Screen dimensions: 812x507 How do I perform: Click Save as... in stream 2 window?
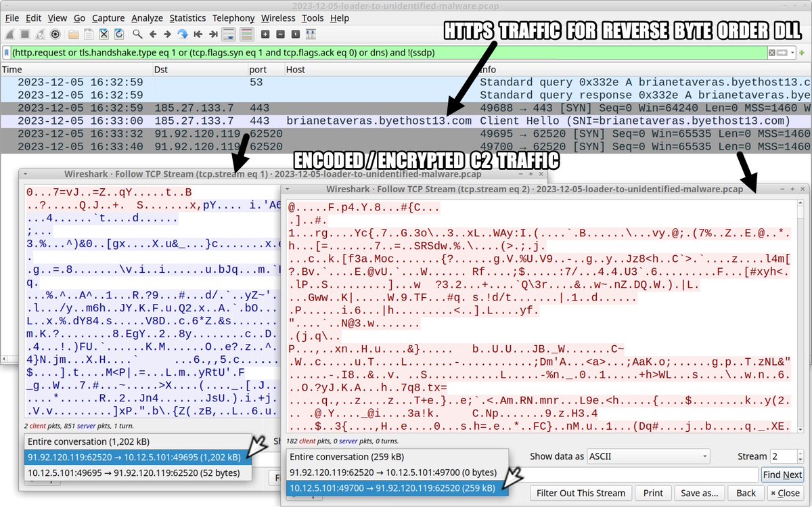[699, 493]
